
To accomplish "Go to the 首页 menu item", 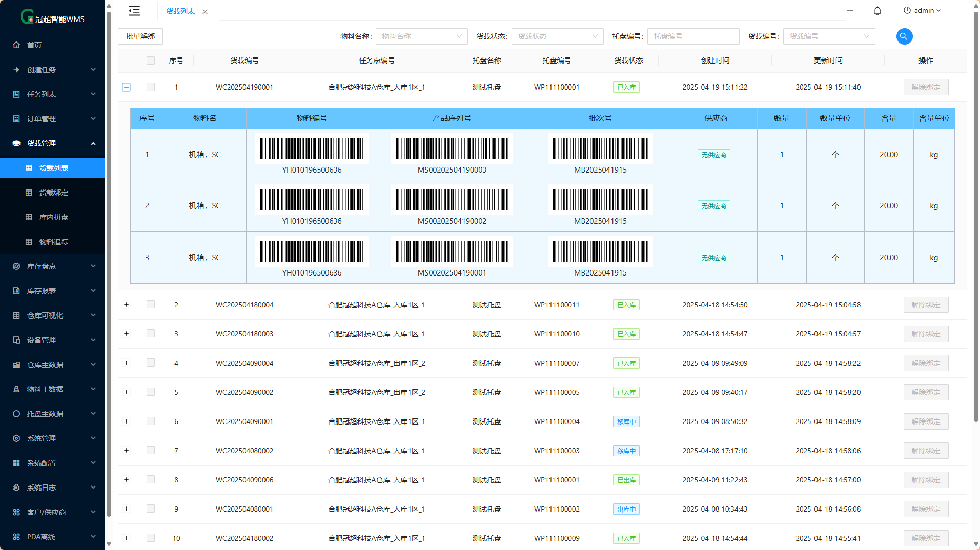I will 52,45.
